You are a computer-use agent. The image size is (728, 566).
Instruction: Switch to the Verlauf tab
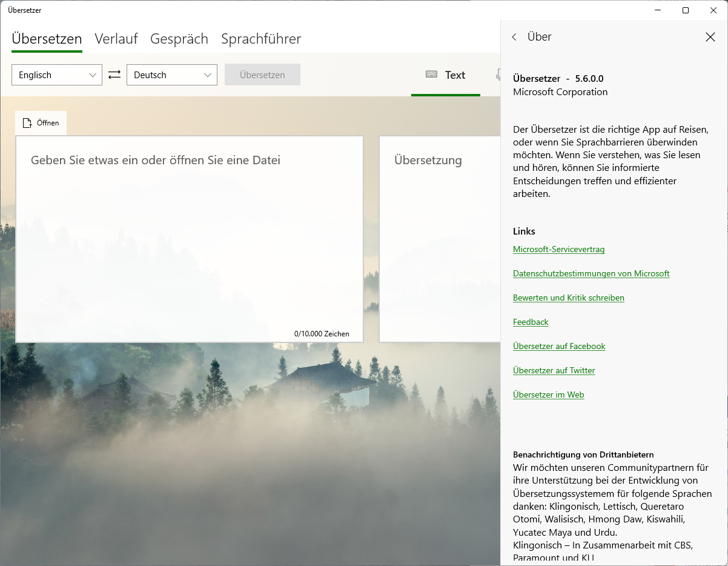pos(116,39)
